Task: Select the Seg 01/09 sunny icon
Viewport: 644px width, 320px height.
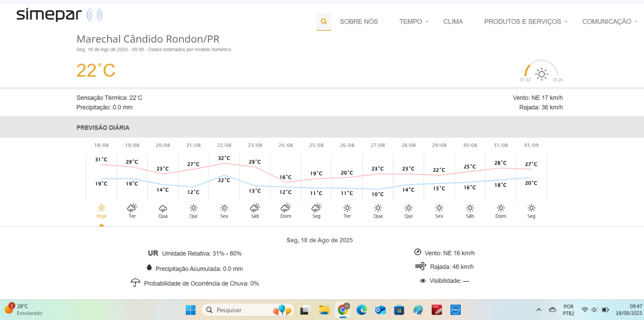Action: coord(531,207)
